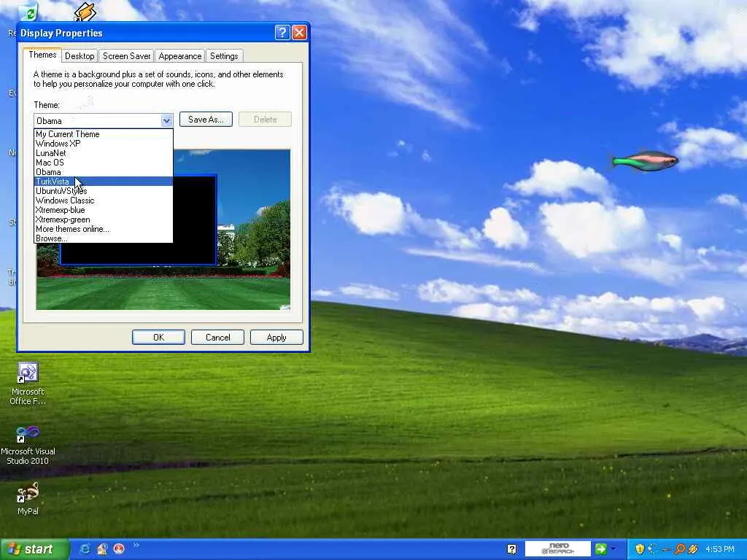Screen dimensions: 747x560
Task: Close the Display Properties window
Action: (299, 32)
